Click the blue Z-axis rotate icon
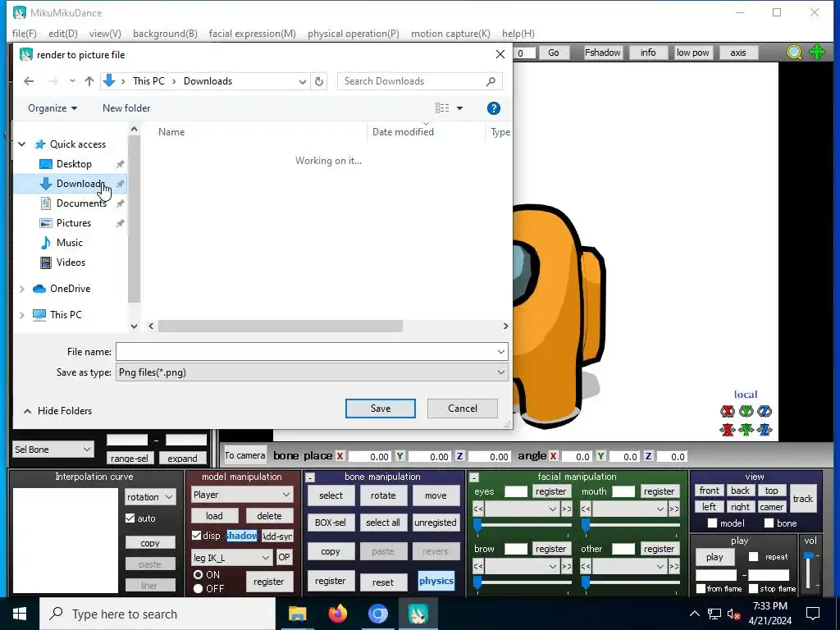Image resolution: width=840 pixels, height=630 pixels. click(x=765, y=411)
